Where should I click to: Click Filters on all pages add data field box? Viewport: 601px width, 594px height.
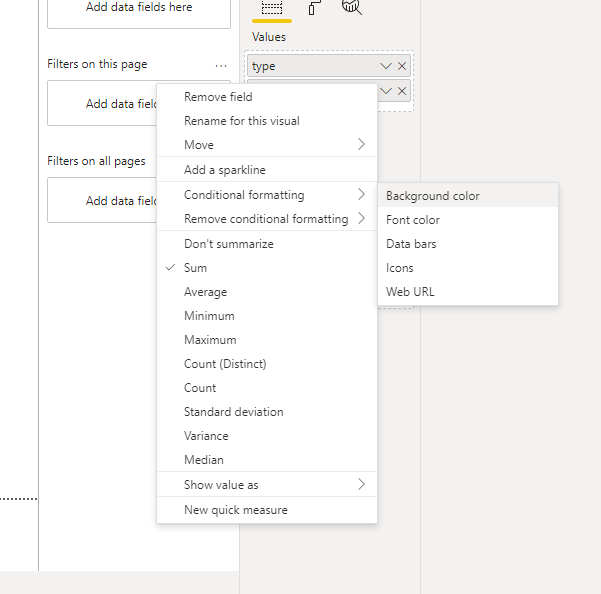point(102,200)
